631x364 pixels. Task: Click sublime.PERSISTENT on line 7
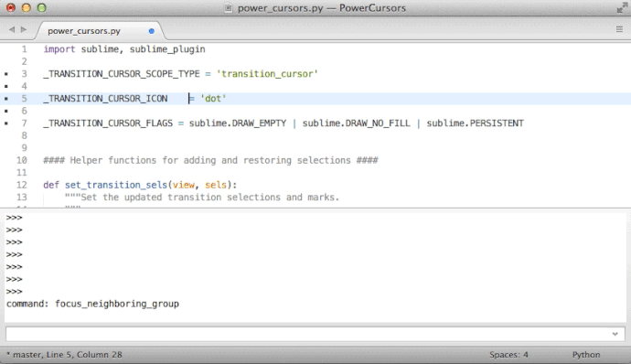pyautogui.click(x=476, y=123)
